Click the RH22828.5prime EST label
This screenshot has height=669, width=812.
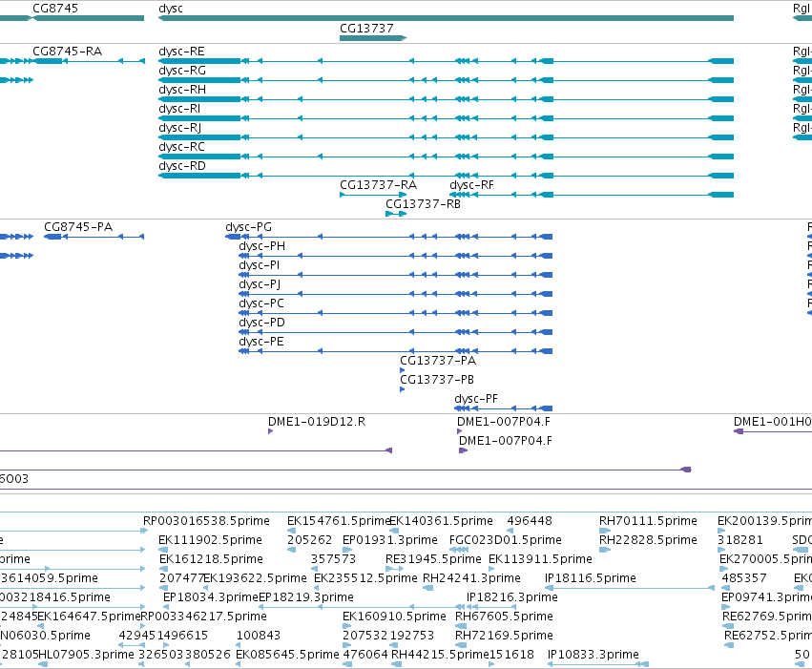click(x=648, y=540)
